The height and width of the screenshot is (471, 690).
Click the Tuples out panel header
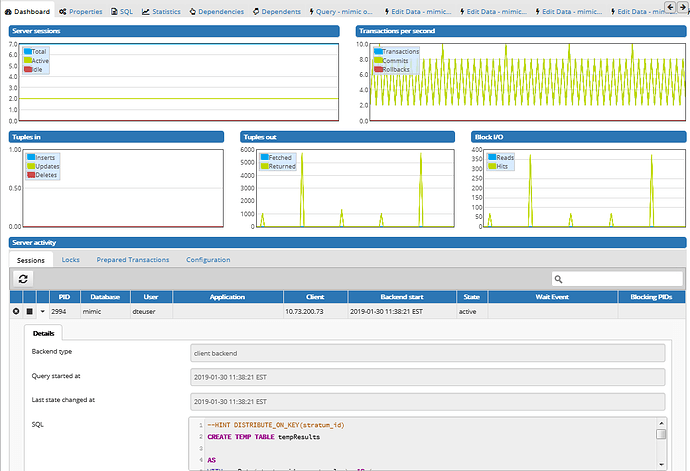coord(348,137)
